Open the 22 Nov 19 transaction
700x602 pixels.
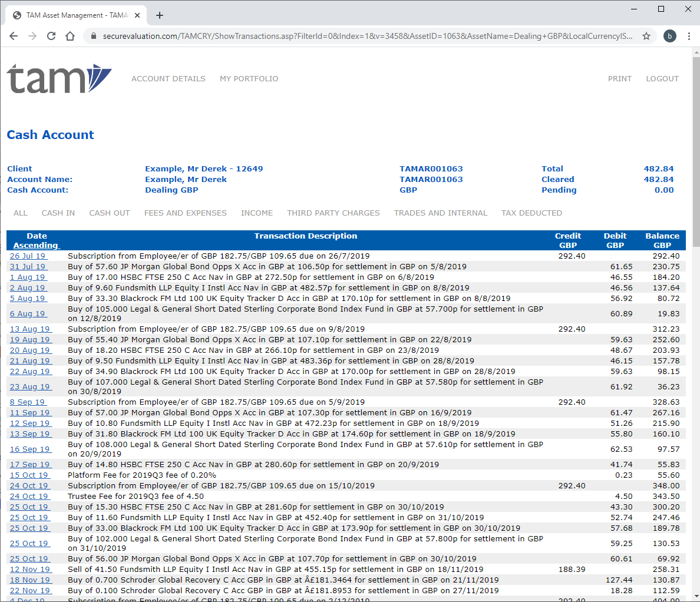pyautogui.click(x=31, y=590)
